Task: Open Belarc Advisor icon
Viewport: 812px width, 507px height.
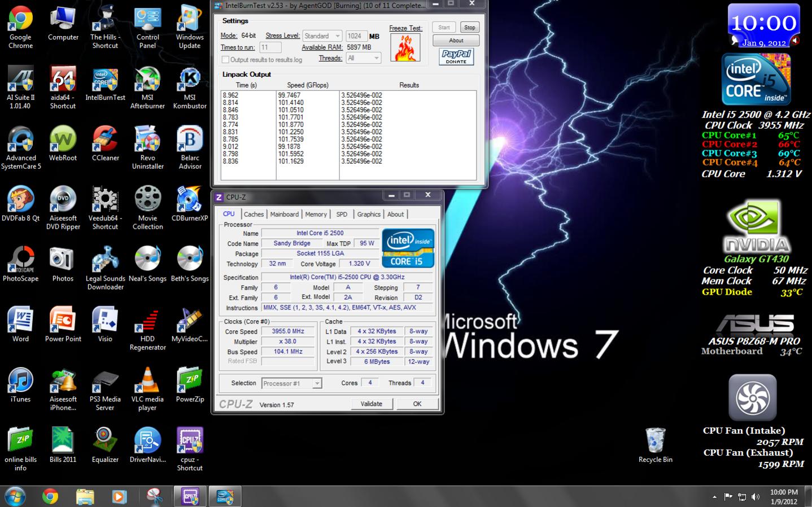Action: coord(190,148)
